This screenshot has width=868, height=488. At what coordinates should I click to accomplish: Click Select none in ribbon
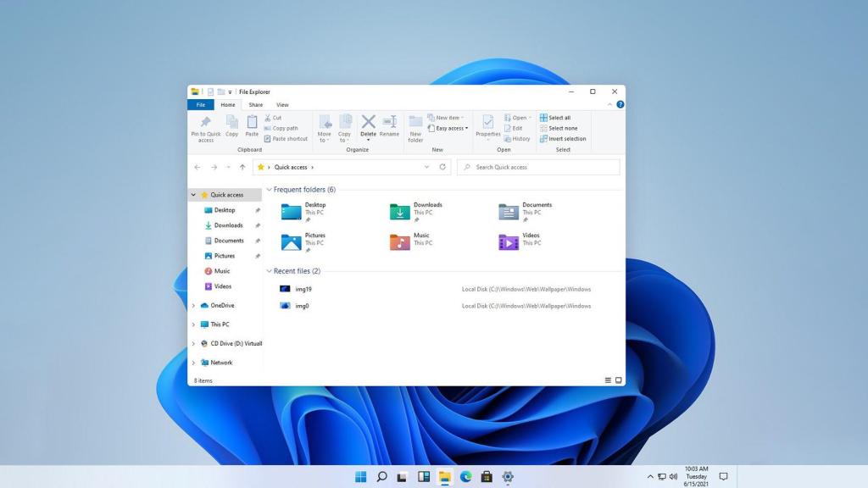click(559, 129)
